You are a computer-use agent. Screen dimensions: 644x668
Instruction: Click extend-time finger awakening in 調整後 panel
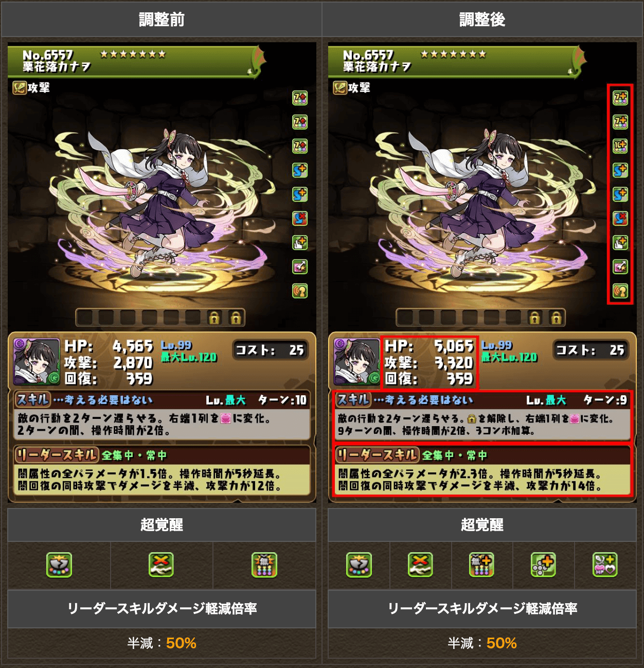[x=620, y=242]
